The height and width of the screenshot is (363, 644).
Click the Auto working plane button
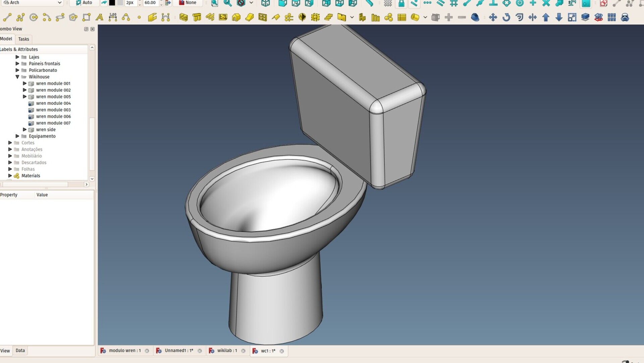click(84, 3)
